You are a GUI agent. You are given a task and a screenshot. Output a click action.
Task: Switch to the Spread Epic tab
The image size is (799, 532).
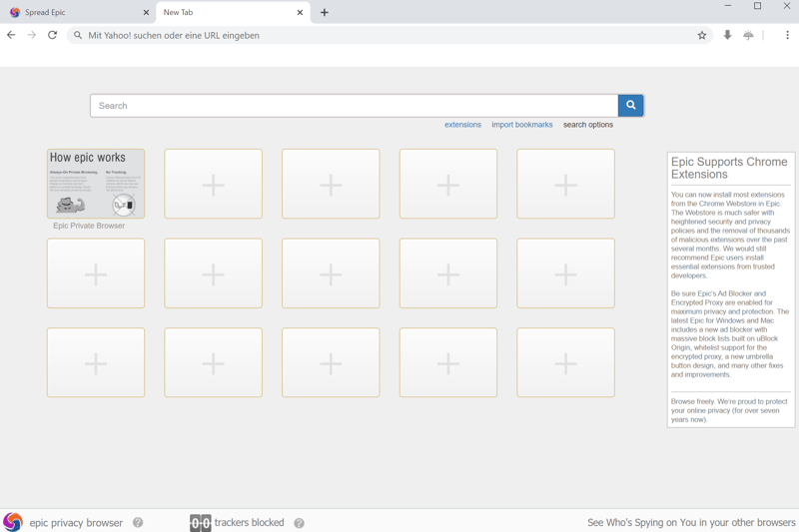(x=75, y=13)
